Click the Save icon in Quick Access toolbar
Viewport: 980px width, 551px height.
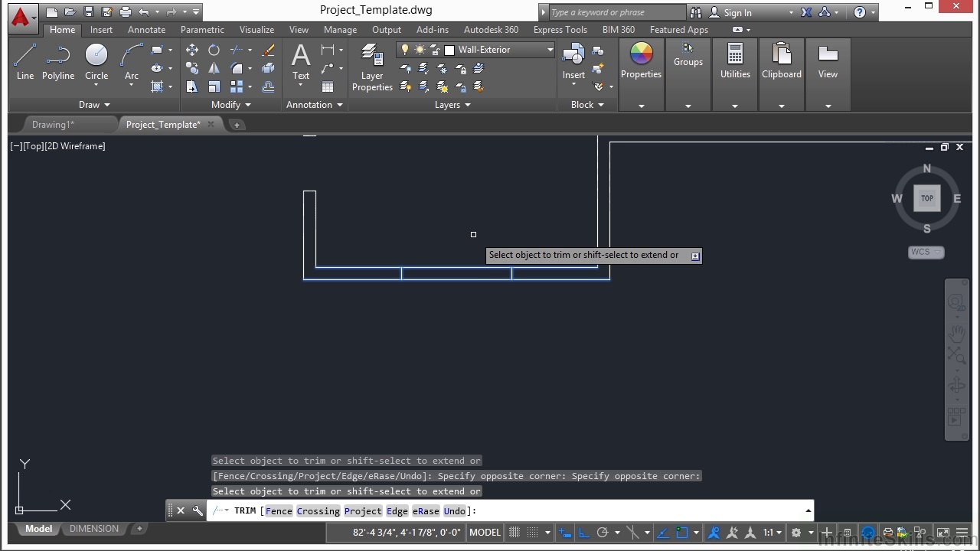[x=89, y=12]
